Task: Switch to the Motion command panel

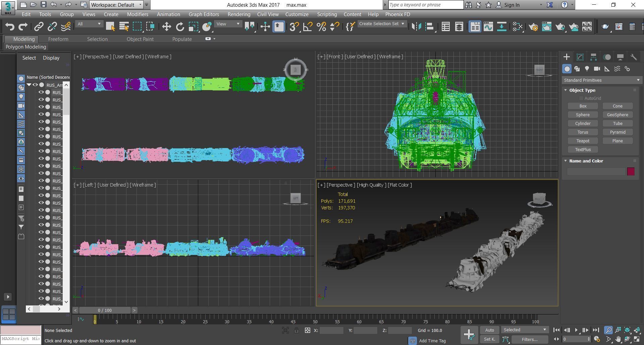Action: [x=607, y=57]
